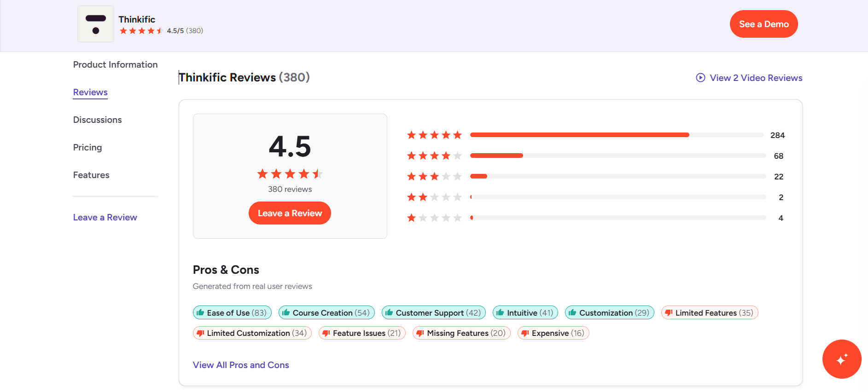This screenshot has height=392, width=868.
Task: Select the Limited Features (35) tag
Action: [710, 312]
